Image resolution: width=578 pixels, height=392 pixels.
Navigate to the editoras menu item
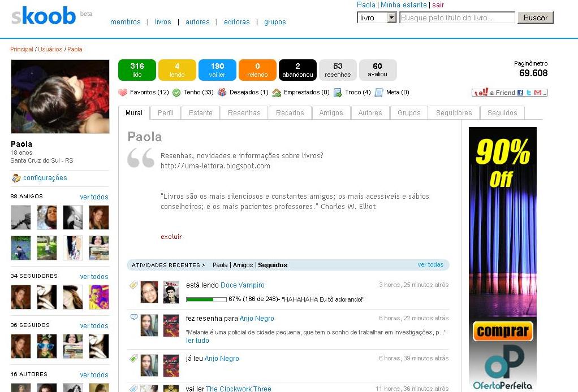[x=236, y=22]
